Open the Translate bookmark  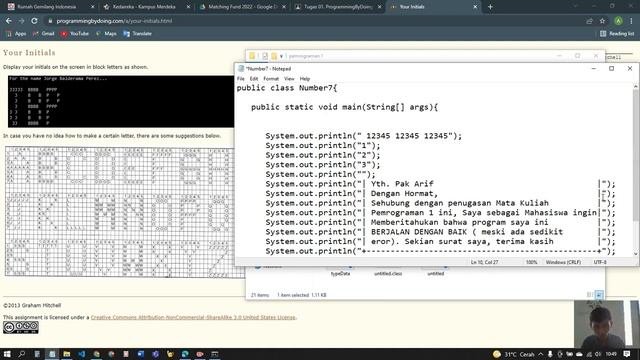pos(138,34)
